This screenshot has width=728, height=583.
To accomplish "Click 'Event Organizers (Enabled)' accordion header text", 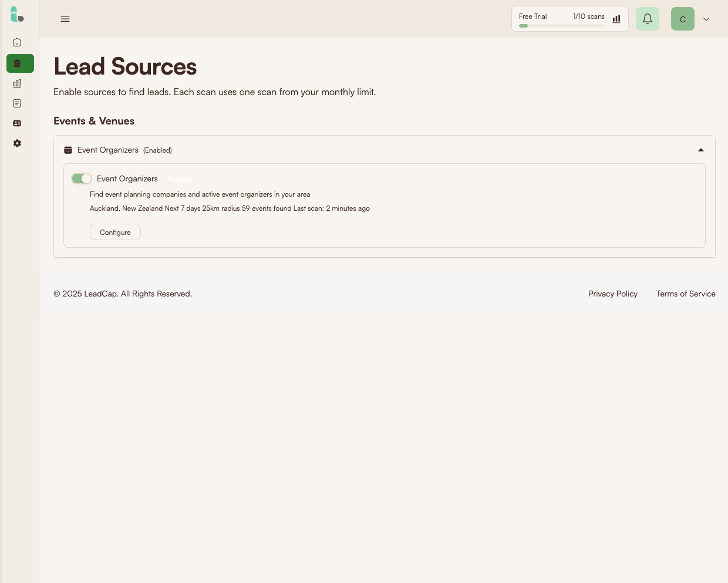I will click(124, 150).
